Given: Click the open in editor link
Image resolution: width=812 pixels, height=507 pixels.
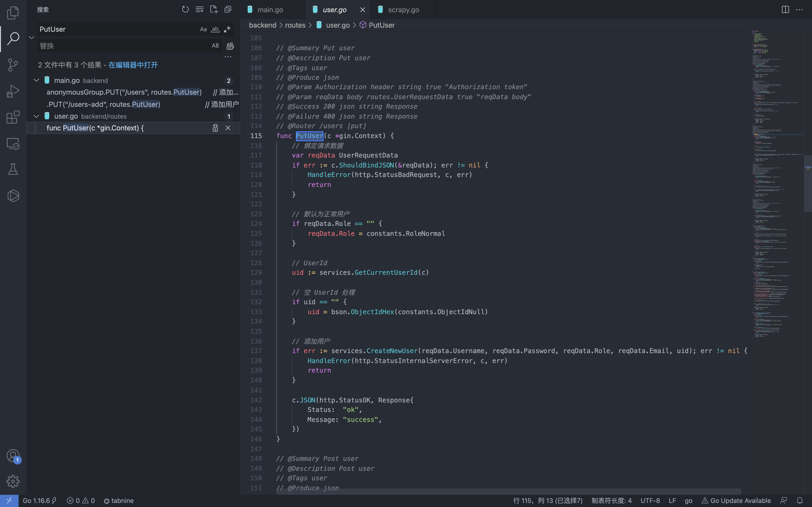Looking at the screenshot, I should click(133, 65).
